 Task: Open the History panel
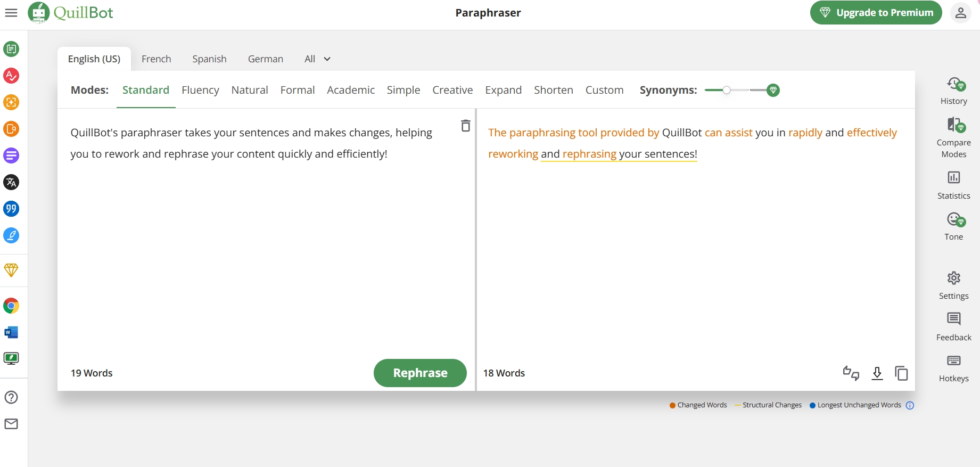point(954,91)
